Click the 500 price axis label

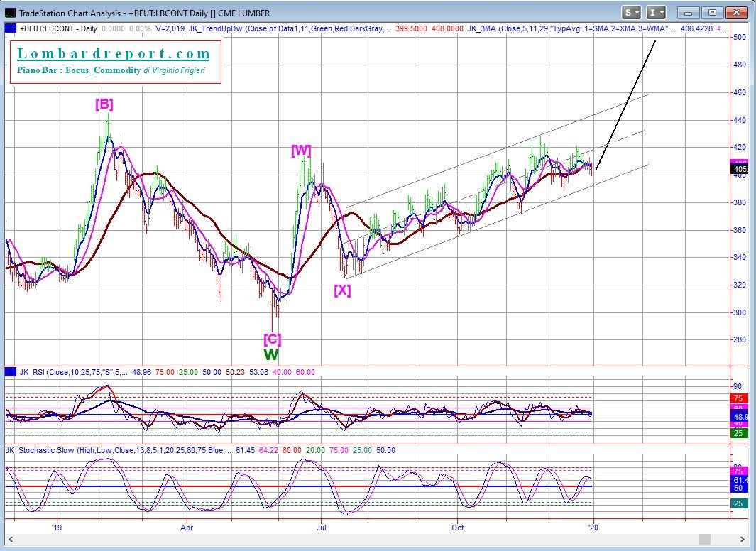point(739,37)
